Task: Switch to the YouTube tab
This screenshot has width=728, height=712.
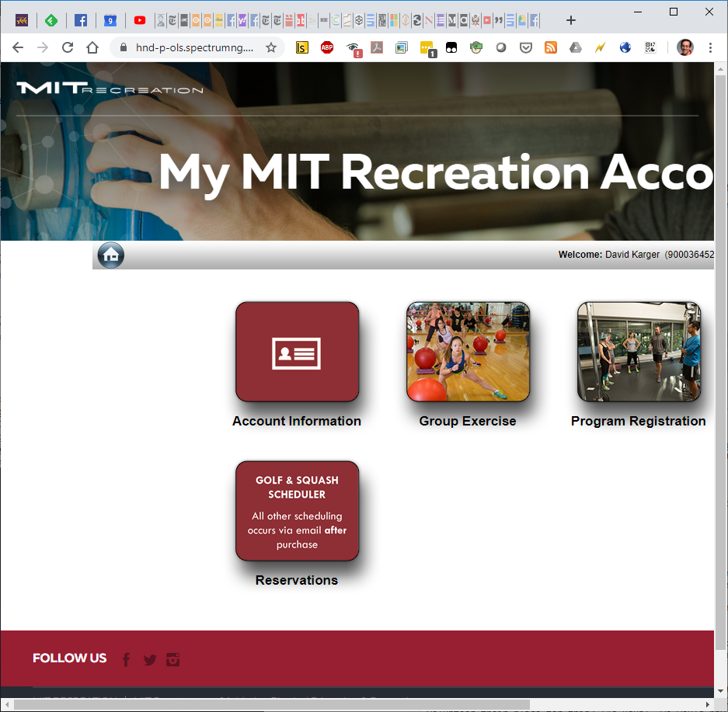Action: click(x=140, y=20)
